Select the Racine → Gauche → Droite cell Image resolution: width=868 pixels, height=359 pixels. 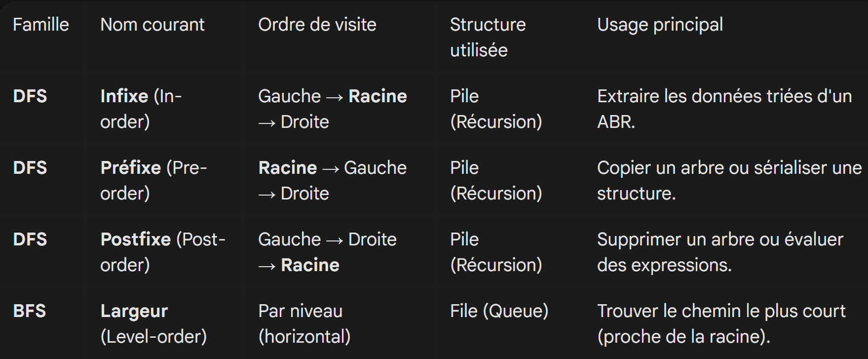(332, 180)
